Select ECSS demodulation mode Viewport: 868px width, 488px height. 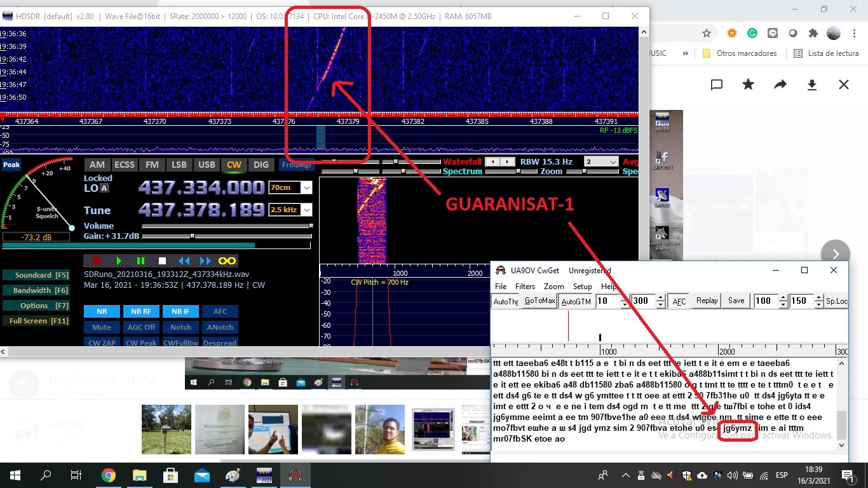125,165
